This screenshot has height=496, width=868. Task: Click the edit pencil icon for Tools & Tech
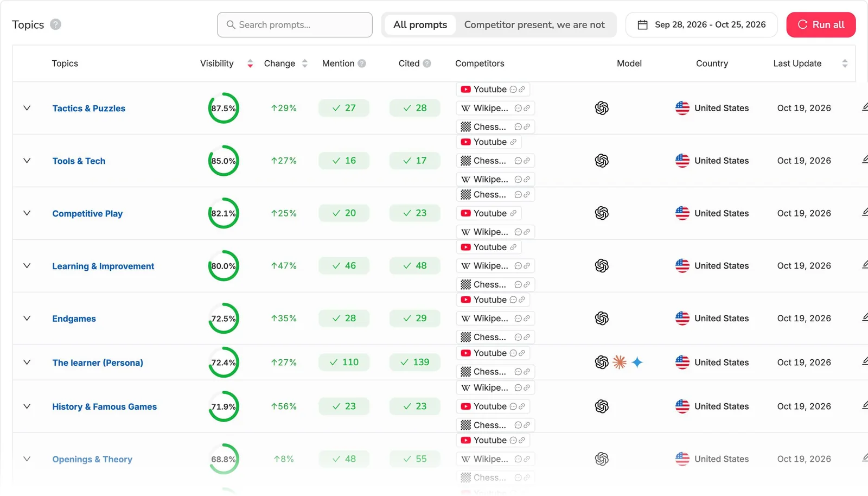point(865,160)
